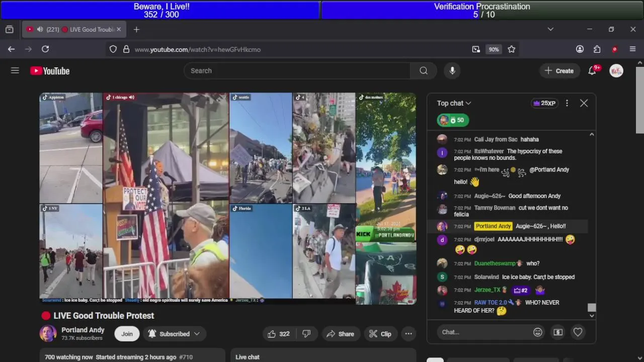Join the Portland Andy channel
This screenshot has width=644, height=362.
pyautogui.click(x=127, y=334)
